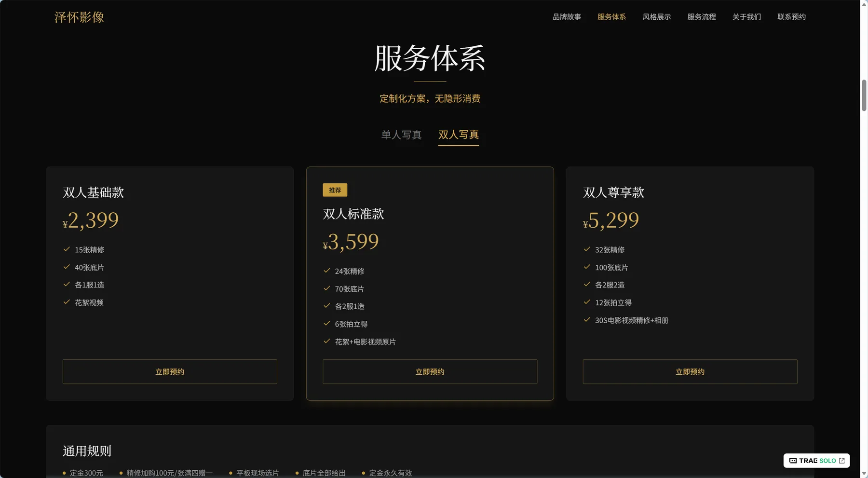Click the 30S电影视频精修+相册 feature text
868x478 pixels.
(632, 320)
